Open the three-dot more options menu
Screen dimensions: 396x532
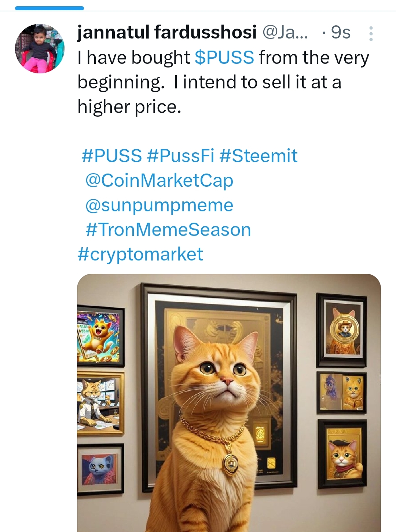click(x=371, y=33)
